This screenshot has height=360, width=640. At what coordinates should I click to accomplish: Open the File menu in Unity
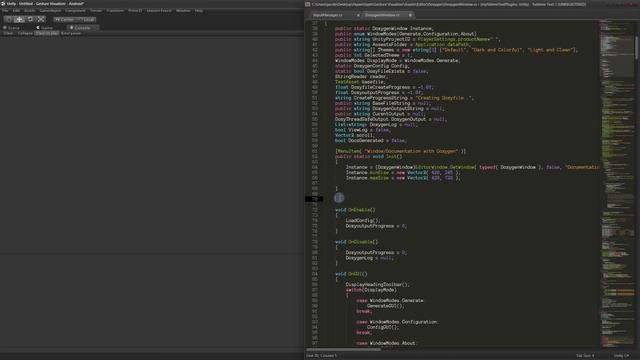click(x=5, y=11)
